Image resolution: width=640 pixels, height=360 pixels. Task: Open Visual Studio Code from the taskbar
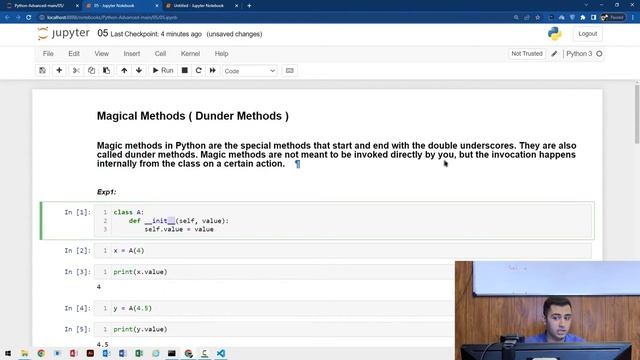[x=221, y=353]
